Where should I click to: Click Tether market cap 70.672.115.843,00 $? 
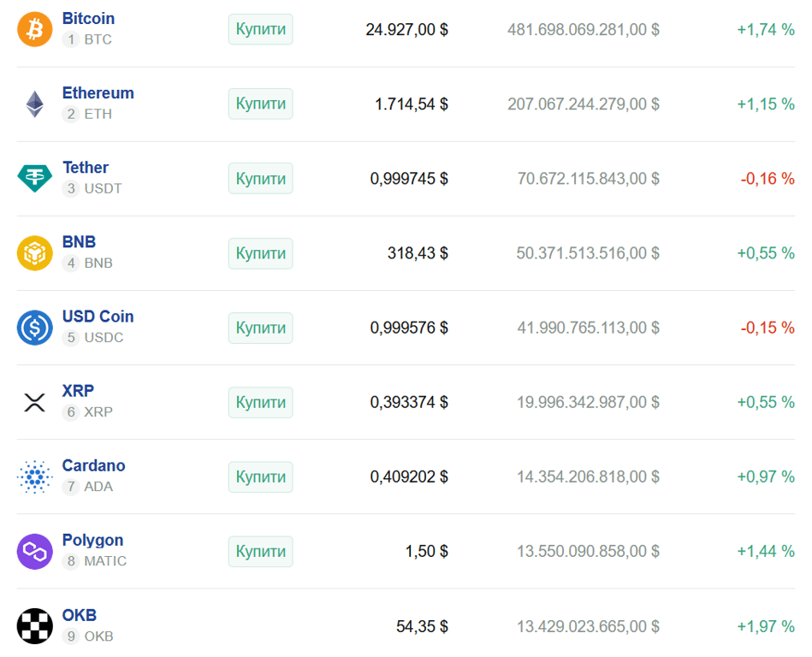coord(589,179)
